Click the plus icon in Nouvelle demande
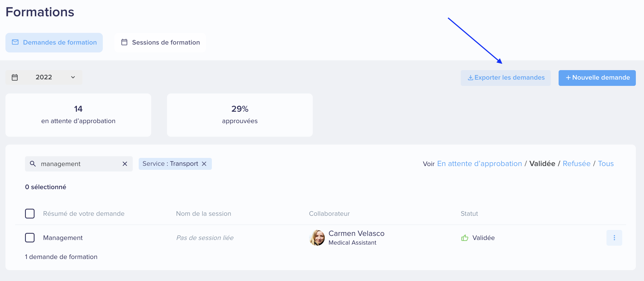 [x=568, y=78]
